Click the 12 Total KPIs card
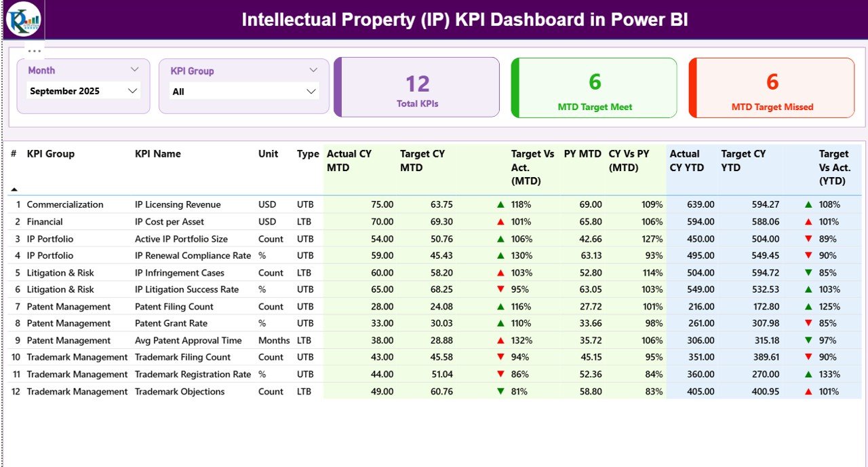Image resolution: width=868 pixels, height=467 pixels. [416, 87]
